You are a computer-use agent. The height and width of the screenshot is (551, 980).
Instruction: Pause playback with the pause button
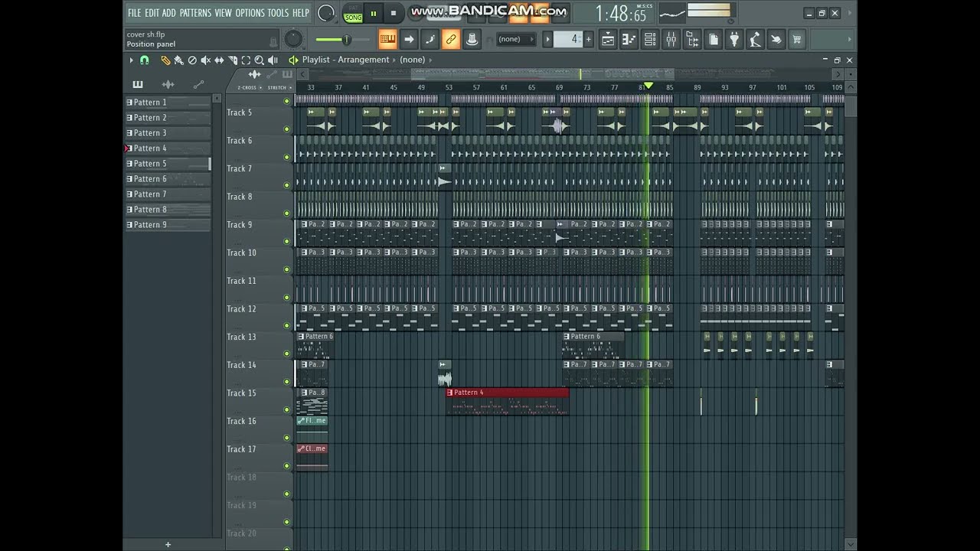(x=374, y=13)
